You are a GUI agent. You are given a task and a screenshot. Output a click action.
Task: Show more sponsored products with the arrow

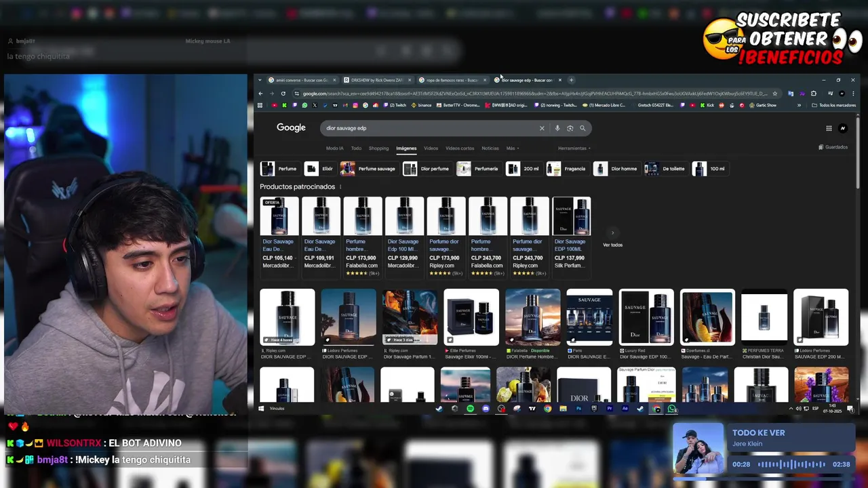point(612,232)
